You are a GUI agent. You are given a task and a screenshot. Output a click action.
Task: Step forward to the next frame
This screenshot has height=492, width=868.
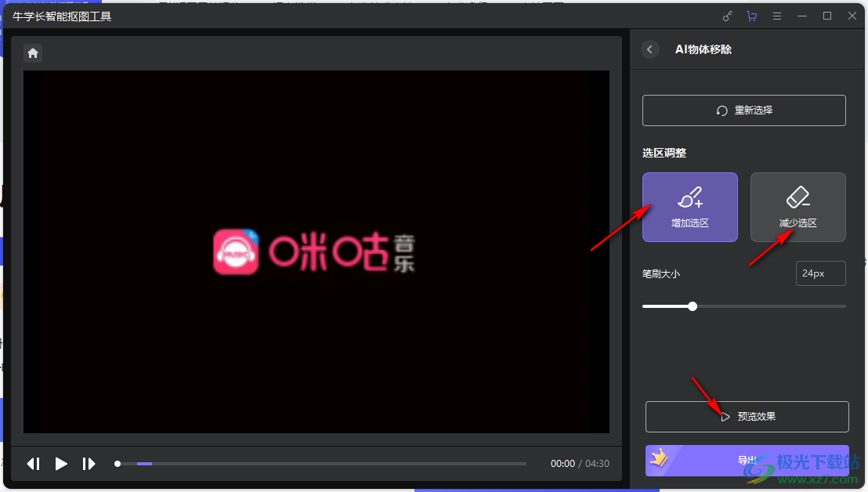tap(89, 464)
